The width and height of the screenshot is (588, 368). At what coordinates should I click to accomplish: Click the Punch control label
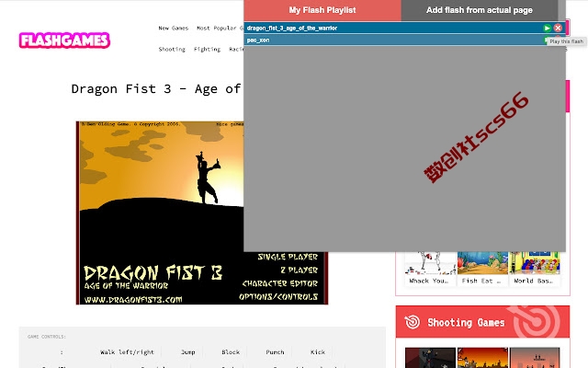pyautogui.click(x=275, y=352)
